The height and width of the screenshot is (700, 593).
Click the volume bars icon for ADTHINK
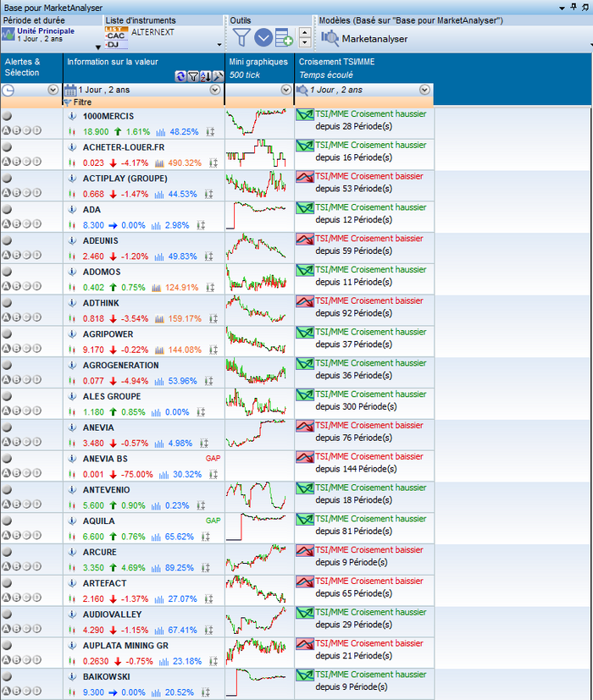[x=159, y=319]
